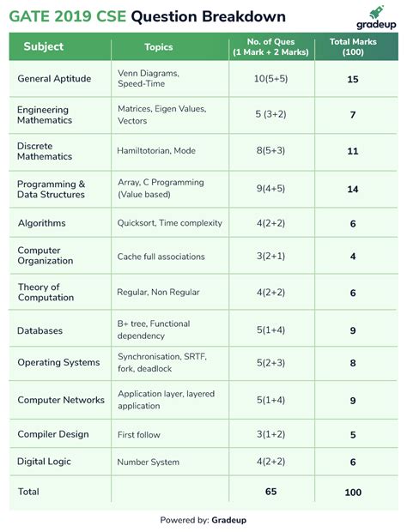Click Quicksort, Time complexity topic cell
The image size is (407, 532).
[170, 223]
